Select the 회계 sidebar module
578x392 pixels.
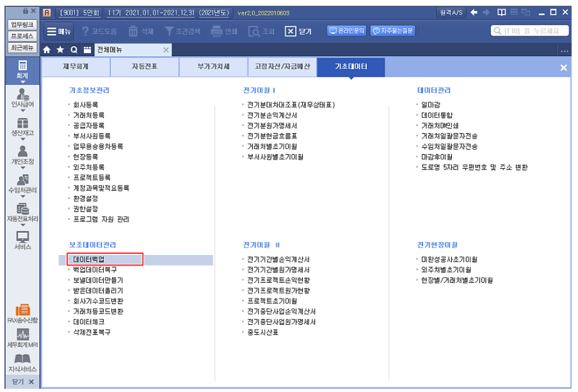tap(22, 70)
